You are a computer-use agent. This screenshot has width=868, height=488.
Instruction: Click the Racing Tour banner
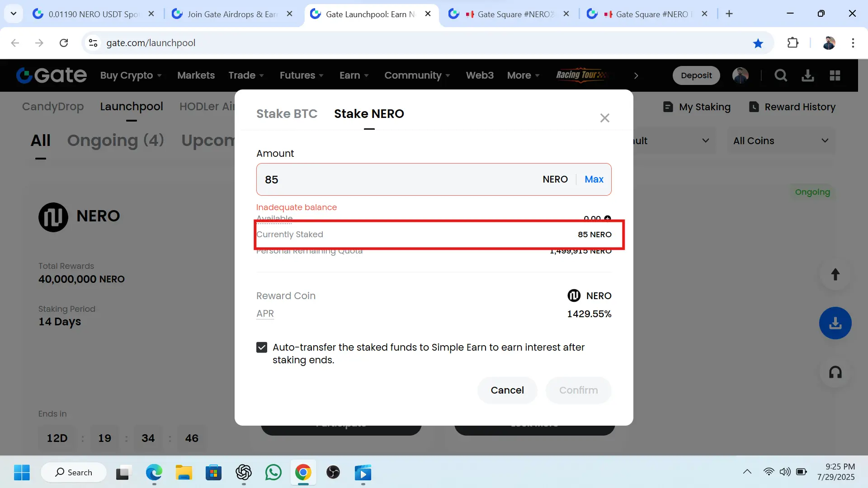582,75
